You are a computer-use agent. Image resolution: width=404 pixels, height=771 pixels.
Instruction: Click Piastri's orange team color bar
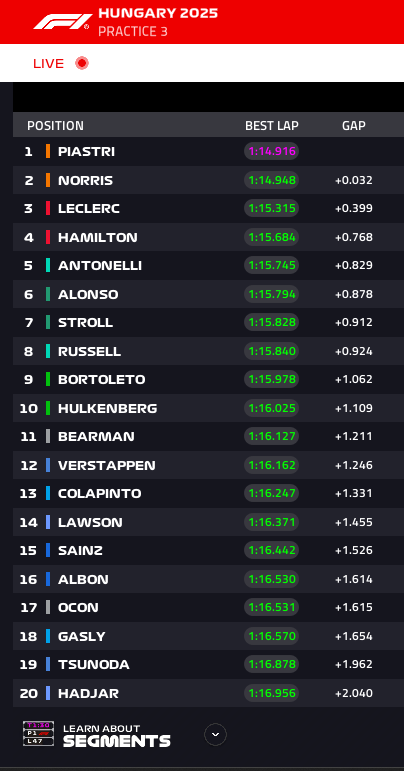click(48, 151)
